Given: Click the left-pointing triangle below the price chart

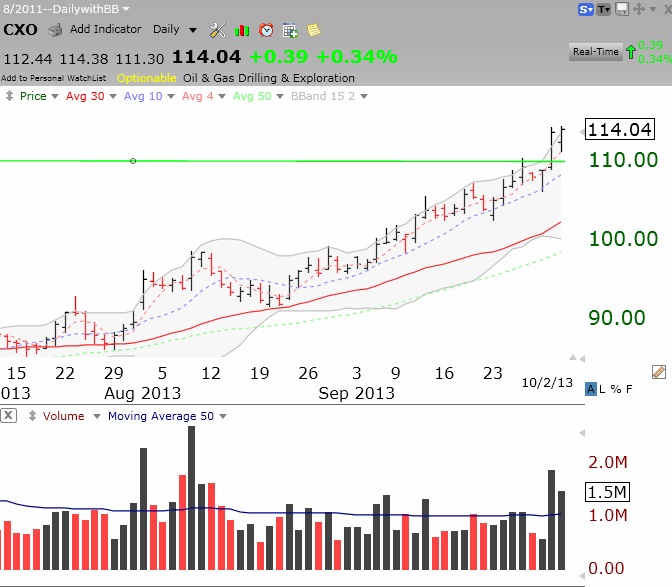Looking at the screenshot, I should coord(582,359).
